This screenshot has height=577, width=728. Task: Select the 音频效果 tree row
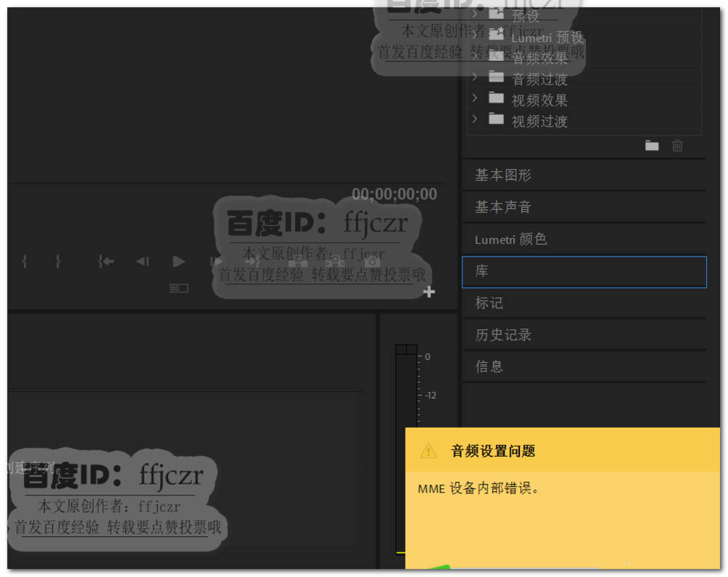pyautogui.click(x=584, y=58)
